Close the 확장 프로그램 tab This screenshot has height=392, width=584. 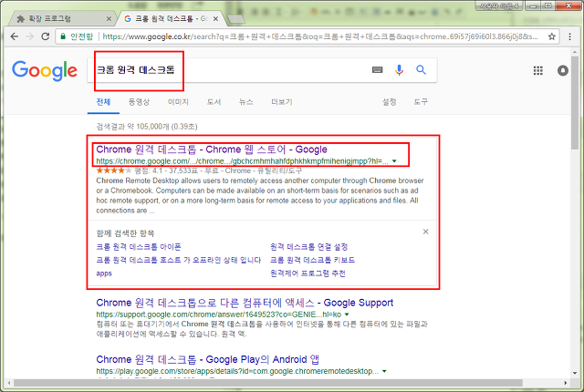[109, 18]
